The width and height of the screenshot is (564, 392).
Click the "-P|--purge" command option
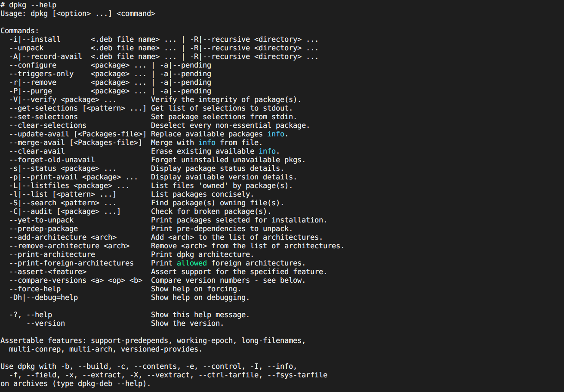click(31, 91)
